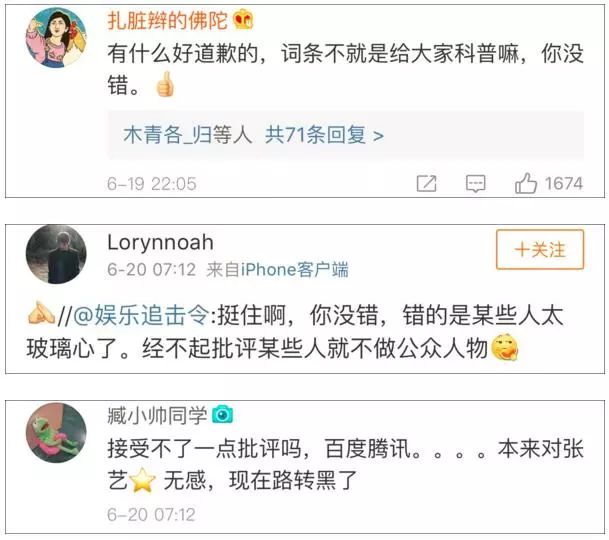609x540 pixels.
Task: Click the crown badge beside 扎脏辫的佛陀
Action: pos(243,19)
